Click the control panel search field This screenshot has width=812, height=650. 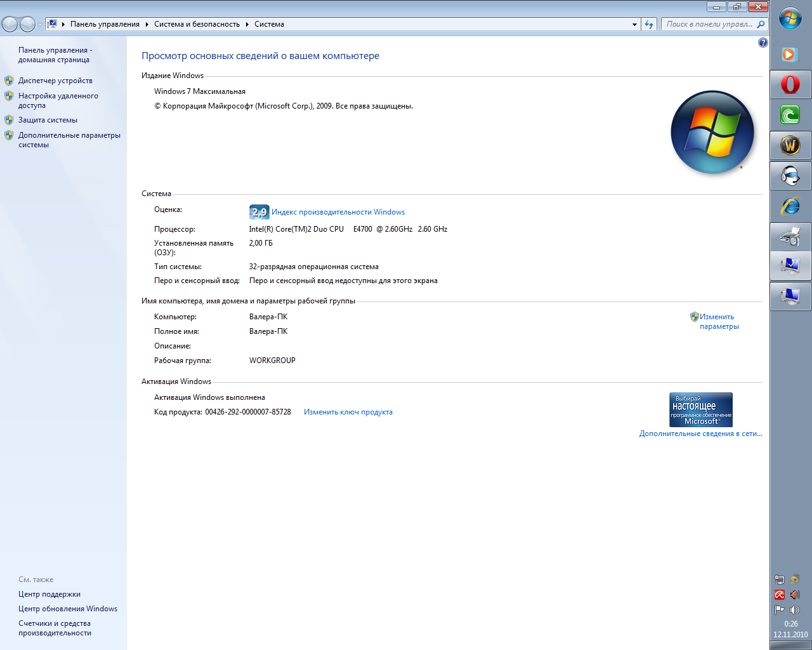click(709, 24)
